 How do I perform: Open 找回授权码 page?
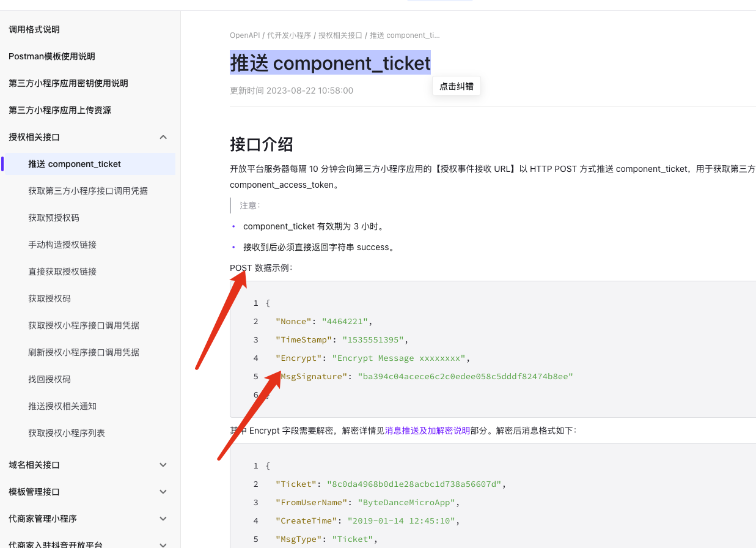50,379
